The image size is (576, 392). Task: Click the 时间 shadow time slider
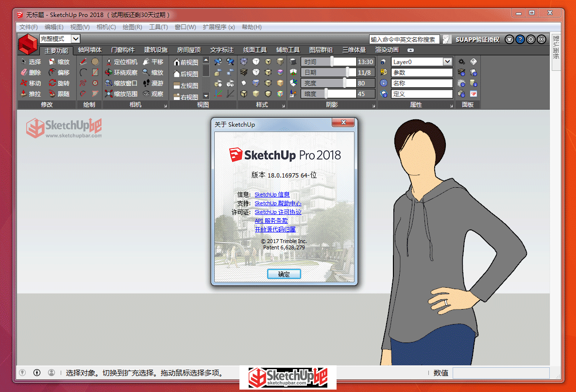tap(329, 62)
